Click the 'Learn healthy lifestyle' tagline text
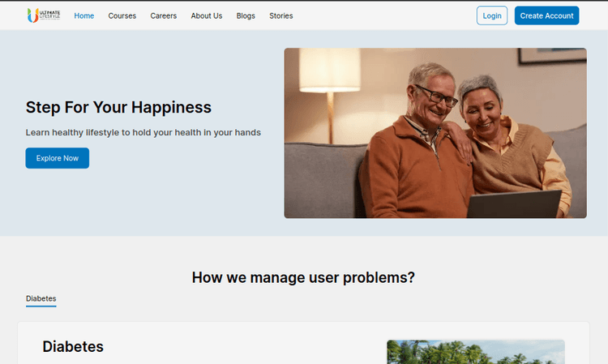Screen dimensions: 608x364 point(143,133)
